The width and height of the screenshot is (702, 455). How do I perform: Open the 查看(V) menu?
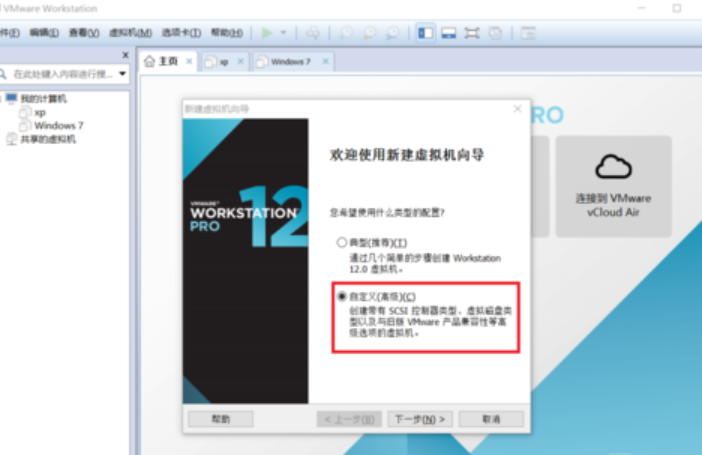pos(84,33)
